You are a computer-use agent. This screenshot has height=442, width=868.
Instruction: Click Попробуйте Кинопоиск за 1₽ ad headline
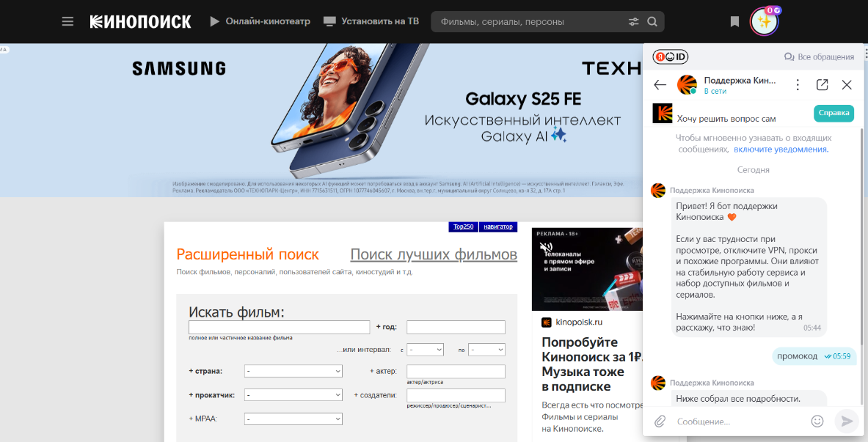(x=591, y=364)
